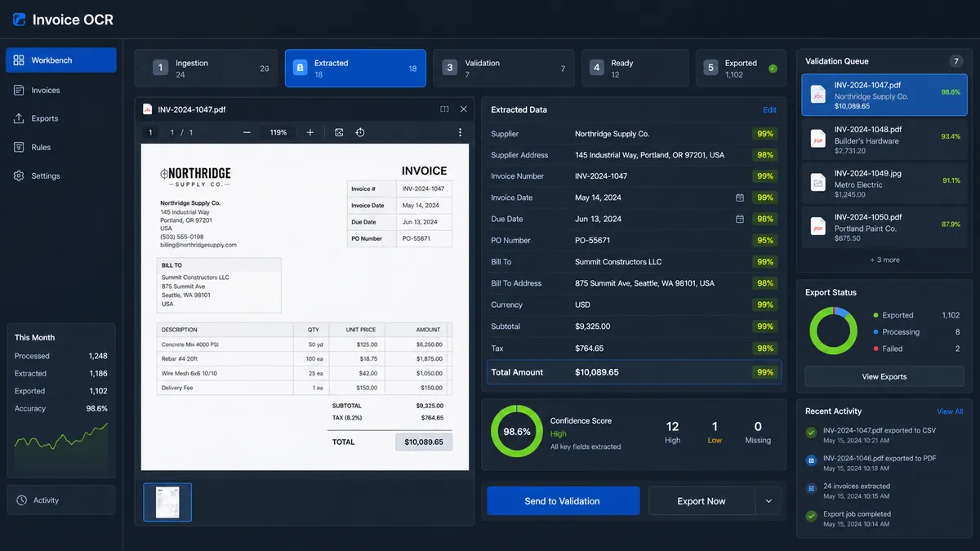Click the Export Now button

click(x=702, y=501)
